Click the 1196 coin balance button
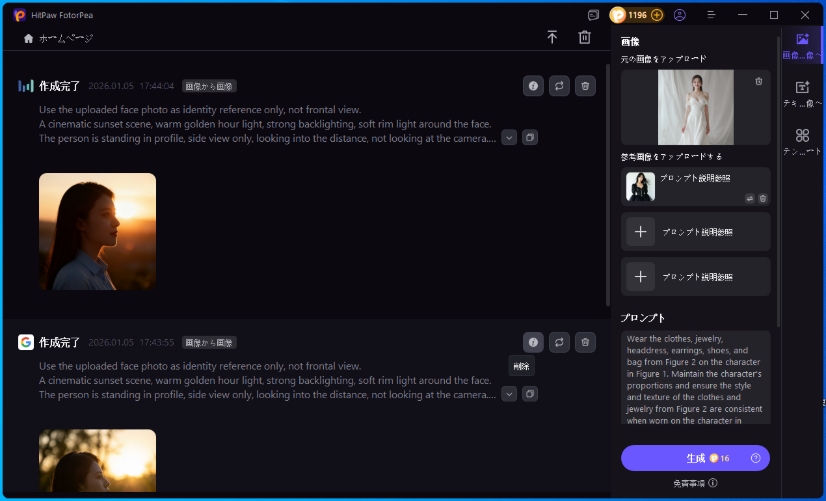The image size is (826, 501). tap(636, 15)
